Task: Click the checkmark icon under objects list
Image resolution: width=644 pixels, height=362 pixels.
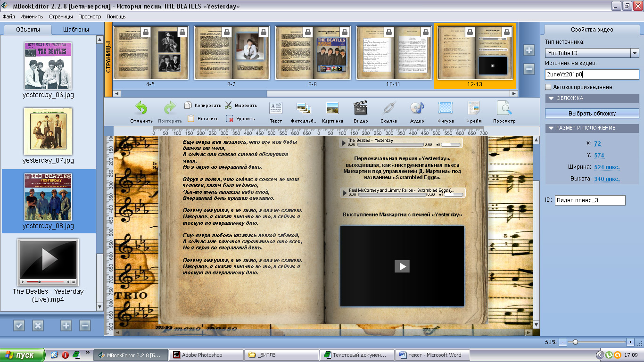Action: [x=19, y=325]
